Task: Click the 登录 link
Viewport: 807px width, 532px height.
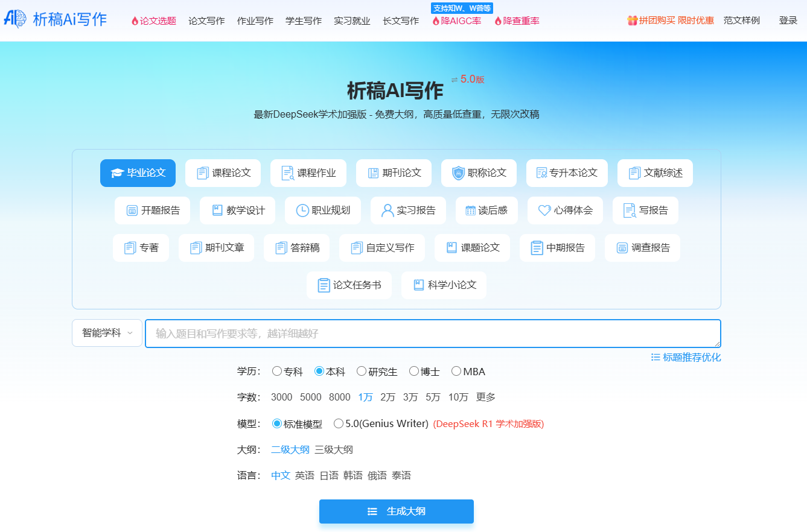Action: coord(788,21)
